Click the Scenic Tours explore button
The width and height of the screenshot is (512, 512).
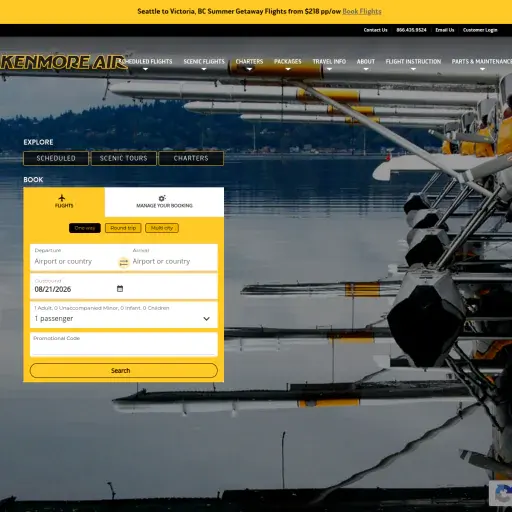pyautogui.click(x=124, y=158)
